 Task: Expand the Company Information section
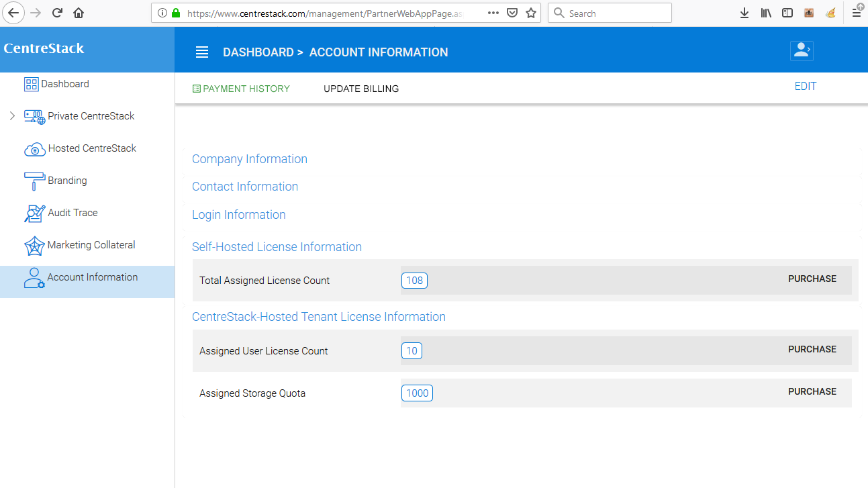coord(250,159)
